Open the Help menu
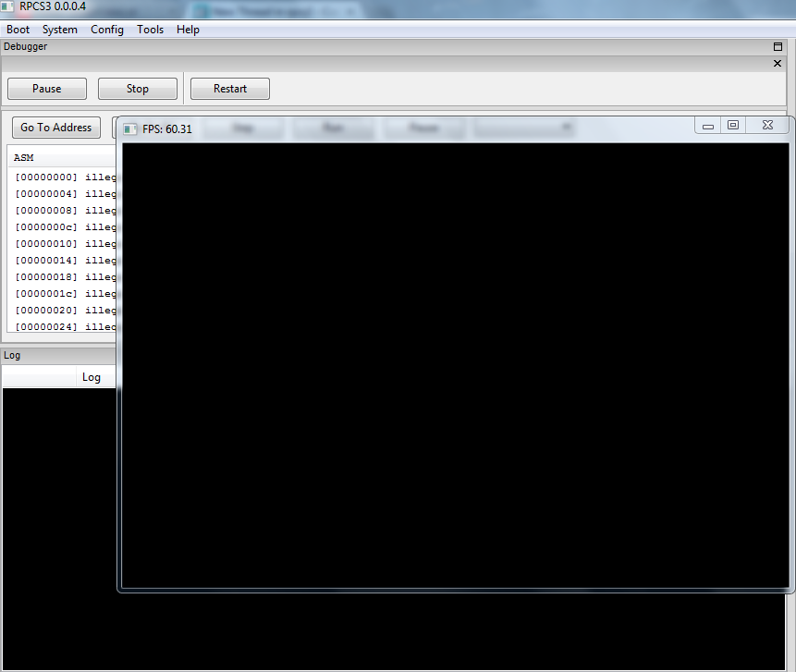Screen dimensions: 796x672 (x=188, y=30)
